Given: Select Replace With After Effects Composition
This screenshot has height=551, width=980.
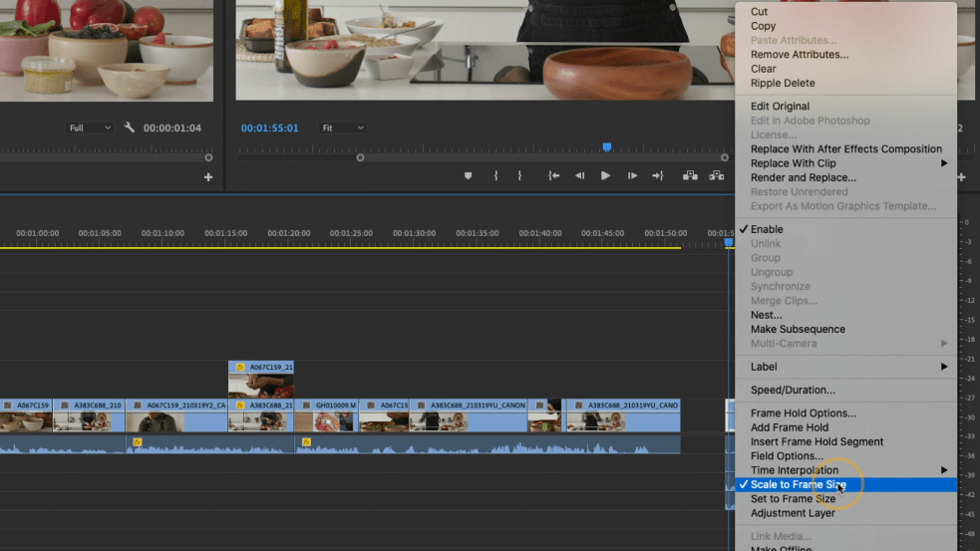Looking at the screenshot, I should coord(845,148).
